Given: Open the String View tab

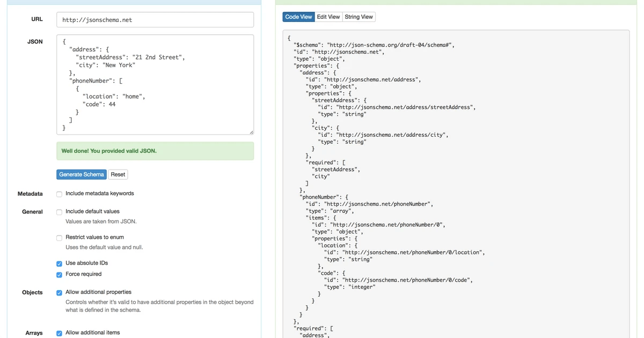Looking at the screenshot, I should (x=358, y=17).
